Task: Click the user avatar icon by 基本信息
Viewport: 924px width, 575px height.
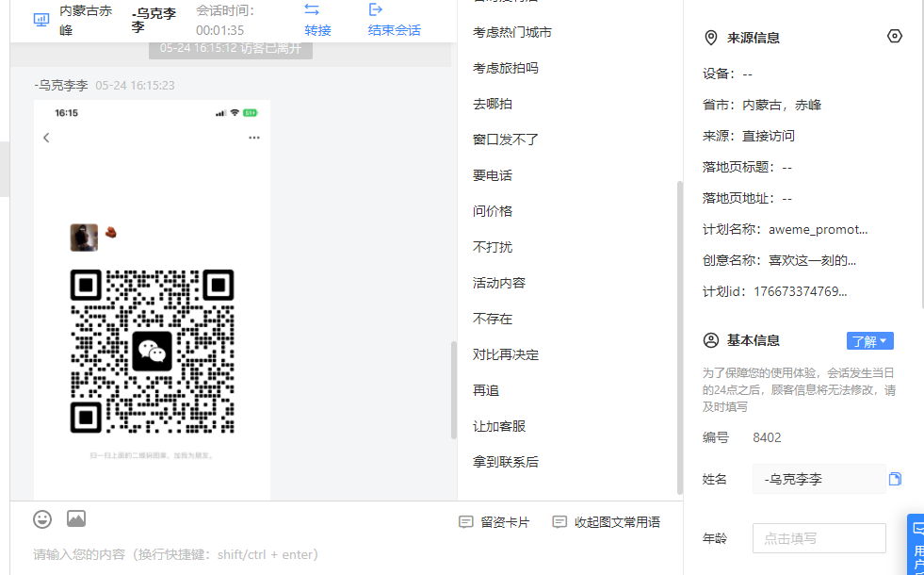Action: click(x=711, y=340)
